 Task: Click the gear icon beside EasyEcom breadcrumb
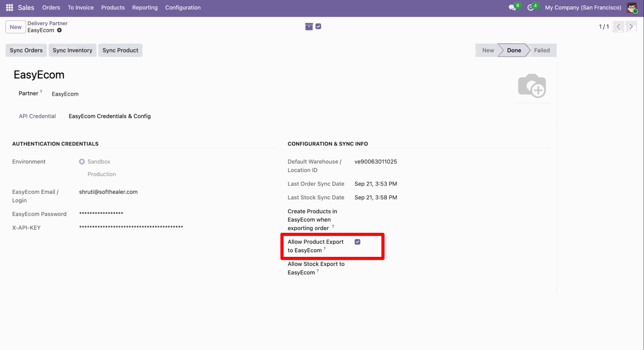pos(59,30)
